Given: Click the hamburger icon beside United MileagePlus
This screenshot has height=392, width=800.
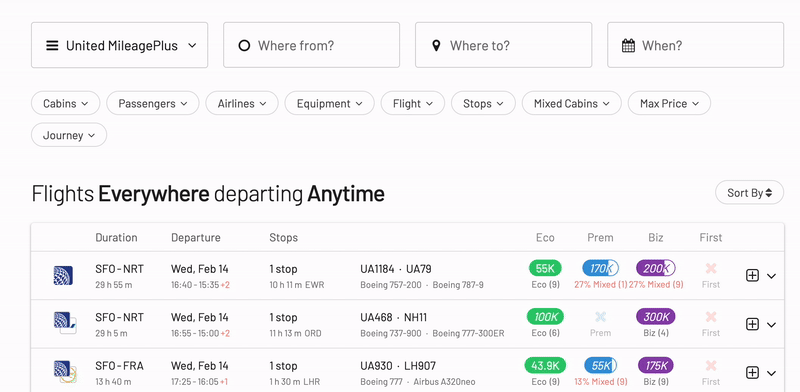Looking at the screenshot, I should pyautogui.click(x=52, y=45).
